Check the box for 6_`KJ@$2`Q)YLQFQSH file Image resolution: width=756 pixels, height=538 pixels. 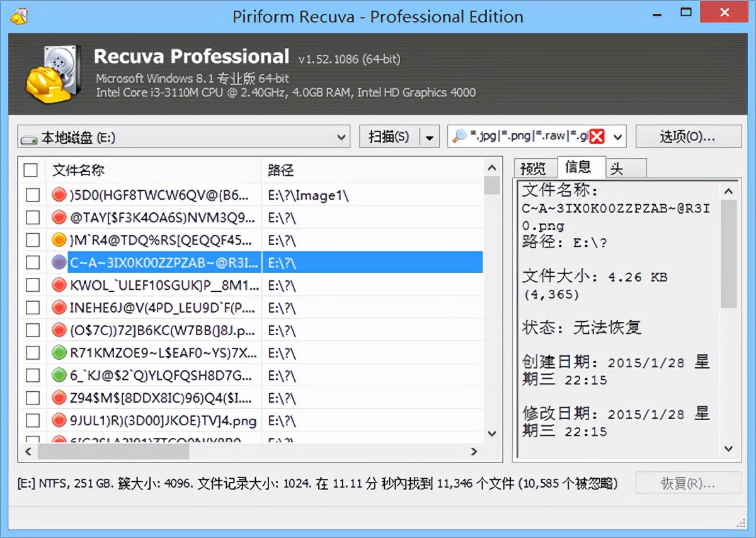[32, 375]
